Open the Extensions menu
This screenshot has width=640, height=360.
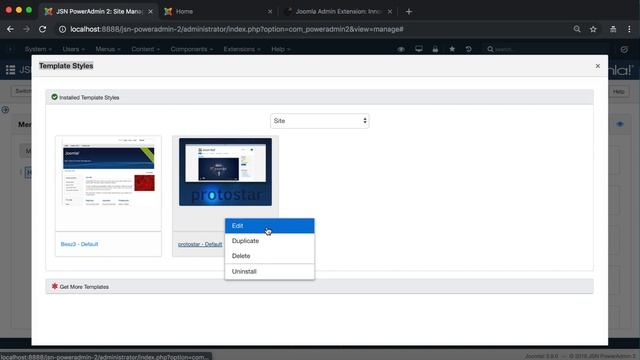point(242,49)
